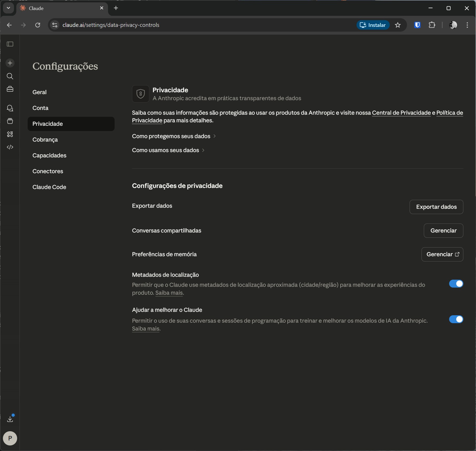Image resolution: width=476 pixels, height=451 pixels.
Task: Expand Como usamos seus dados
Action: click(168, 150)
